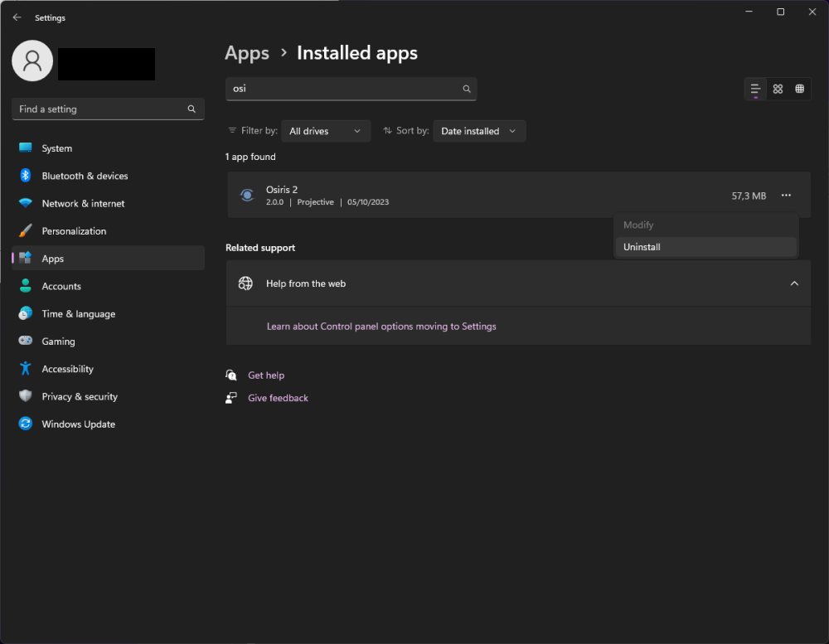Click the user profile avatar

[x=32, y=61]
